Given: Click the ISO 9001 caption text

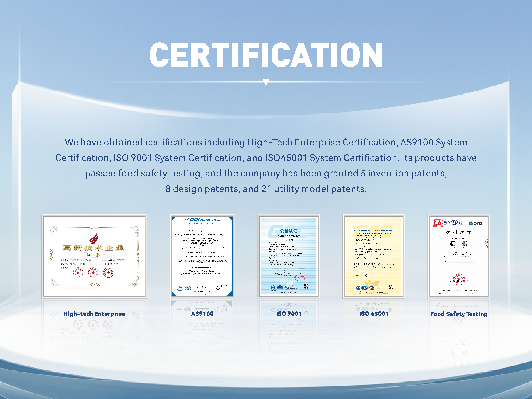Looking at the screenshot, I should pyautogui.click(x=289, y=314).
